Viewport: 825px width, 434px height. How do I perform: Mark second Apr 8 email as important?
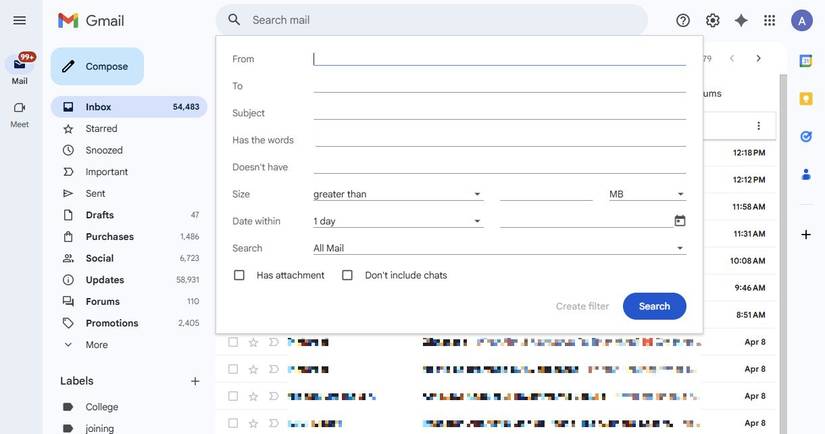(274, 369)
